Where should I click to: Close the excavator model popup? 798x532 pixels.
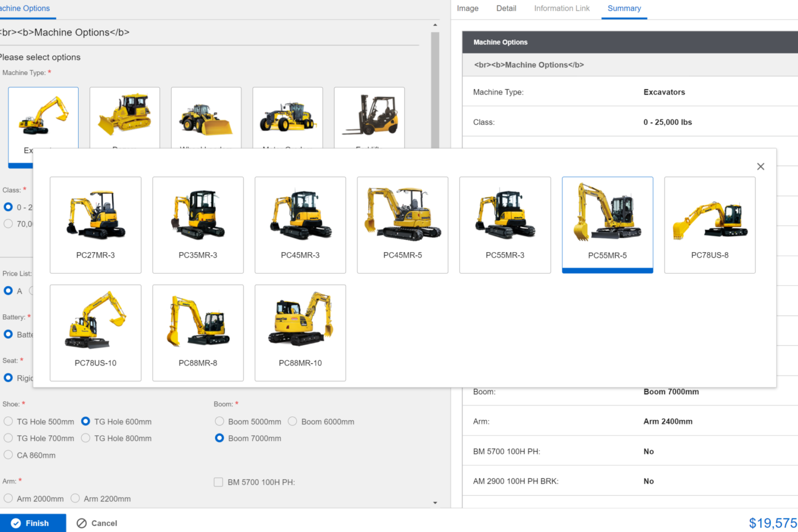point(761,167)
